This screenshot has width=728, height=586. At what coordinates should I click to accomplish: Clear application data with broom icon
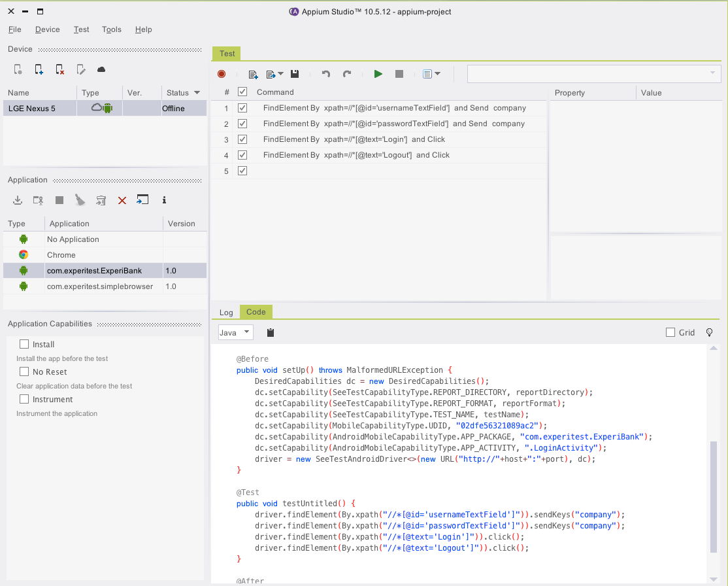click(80, 200)
